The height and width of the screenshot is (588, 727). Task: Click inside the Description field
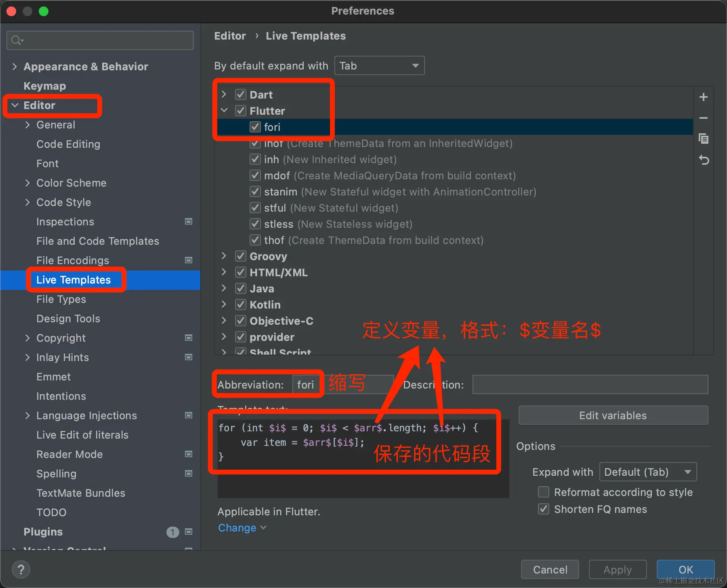point(590,384)
